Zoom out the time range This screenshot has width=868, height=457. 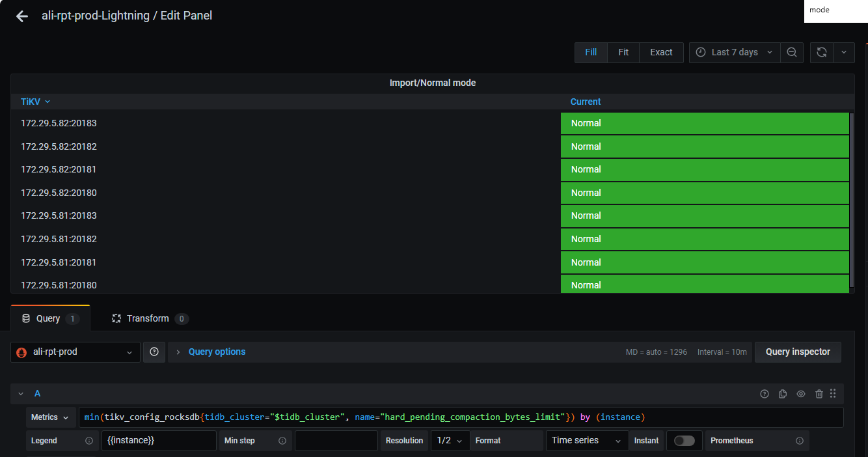(792, 53)
